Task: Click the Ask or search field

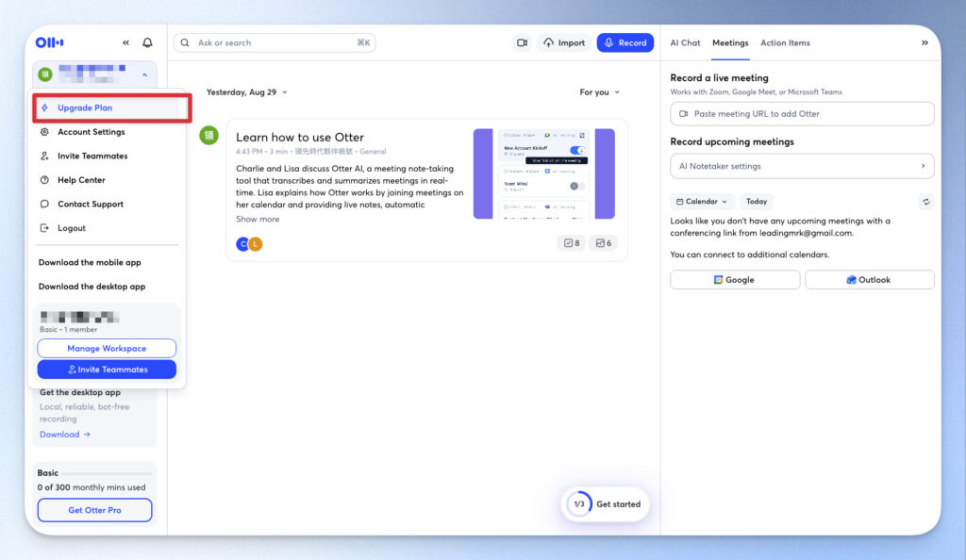Action: (275, 43)
